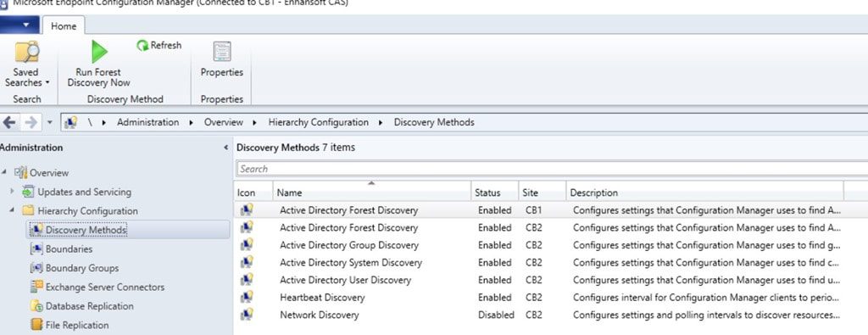The height and width of the screenshot is (335, 868).
Task: Open the navigation history dropdown arrow
Action: coord(49,122)
